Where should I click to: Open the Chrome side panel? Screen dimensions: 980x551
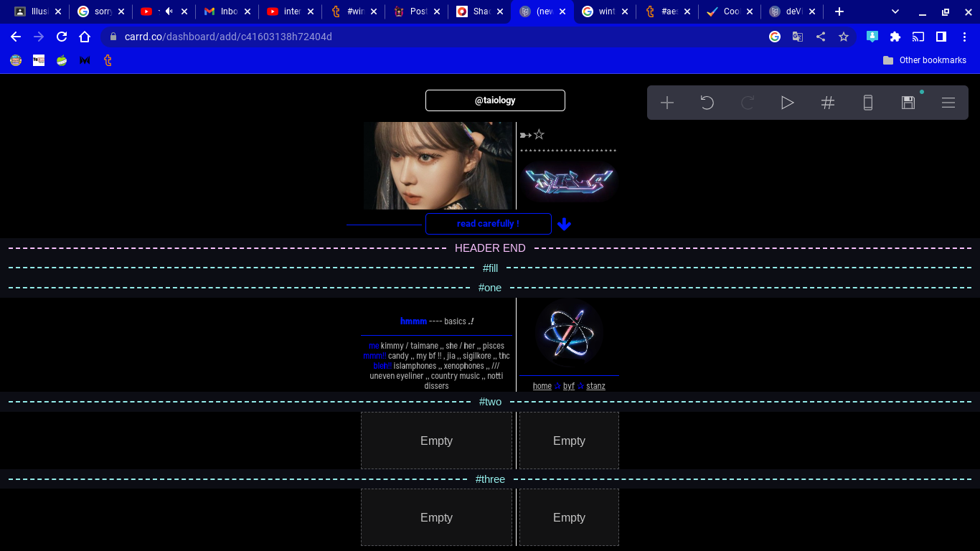point(941,37)
